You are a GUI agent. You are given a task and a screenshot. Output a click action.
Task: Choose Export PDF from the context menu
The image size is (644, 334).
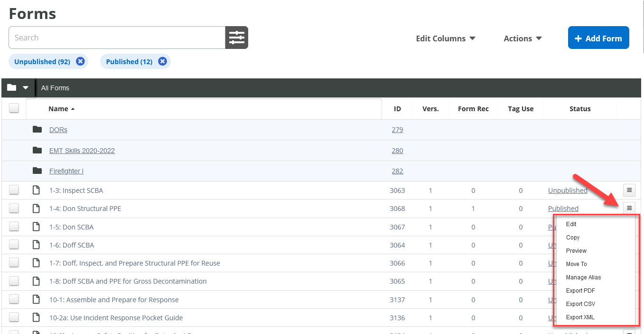tap(579, 290)
